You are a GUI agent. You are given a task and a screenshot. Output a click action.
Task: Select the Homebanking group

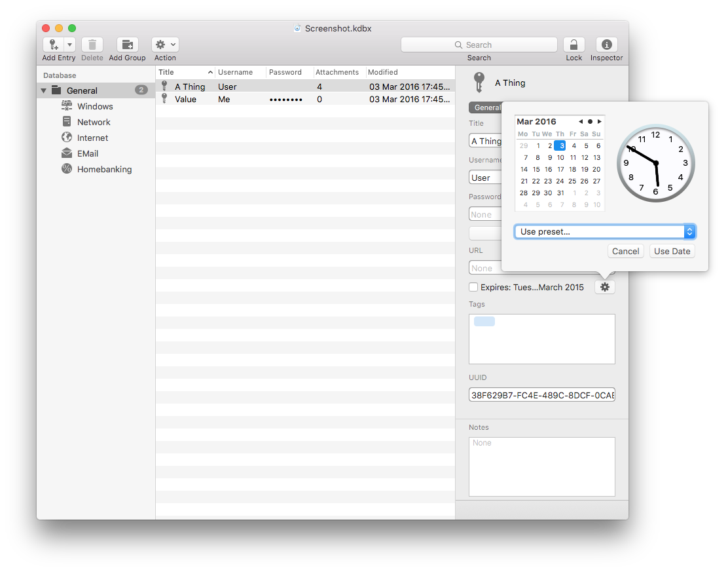point(104,169)
